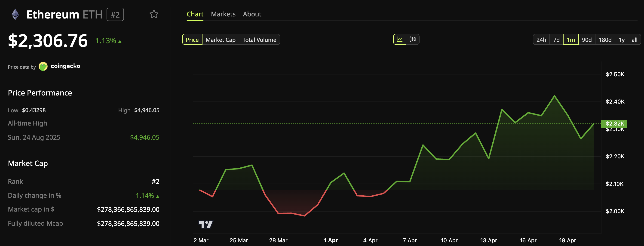
Task: Open the About tab
Action: (252, 14)
